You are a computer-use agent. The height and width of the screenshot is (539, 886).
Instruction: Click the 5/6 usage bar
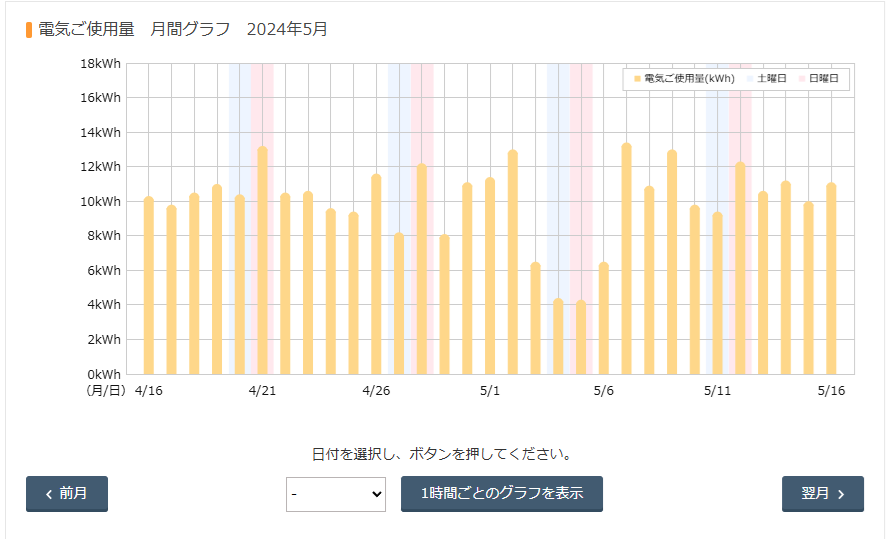click(604, 319)
